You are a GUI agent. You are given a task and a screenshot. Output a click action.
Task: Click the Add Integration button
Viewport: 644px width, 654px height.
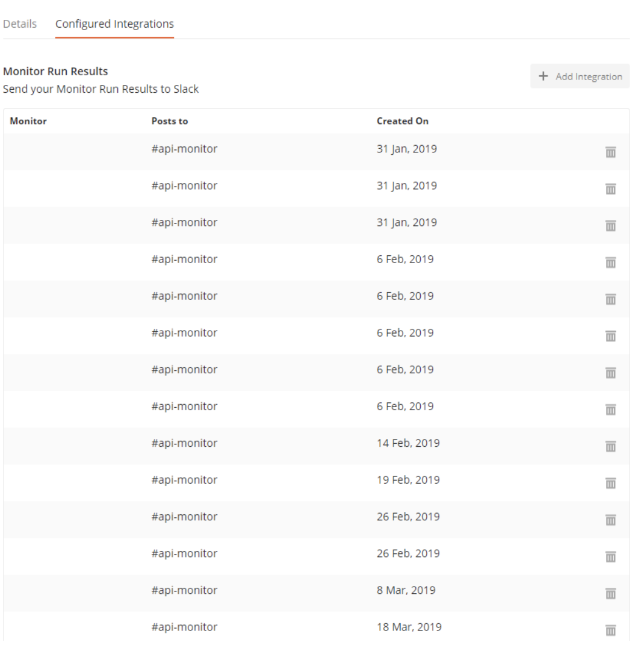tap(580, 76)
